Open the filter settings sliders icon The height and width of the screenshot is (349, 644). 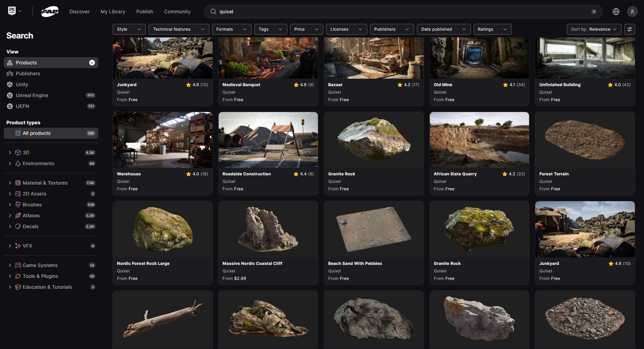click(x=629, y=29)
